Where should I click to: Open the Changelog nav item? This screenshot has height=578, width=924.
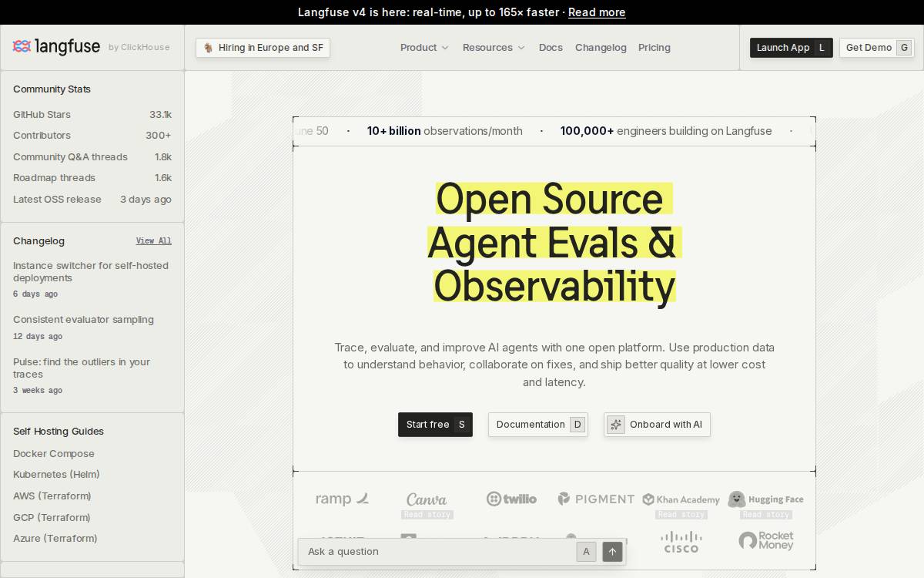coord(601,48)
